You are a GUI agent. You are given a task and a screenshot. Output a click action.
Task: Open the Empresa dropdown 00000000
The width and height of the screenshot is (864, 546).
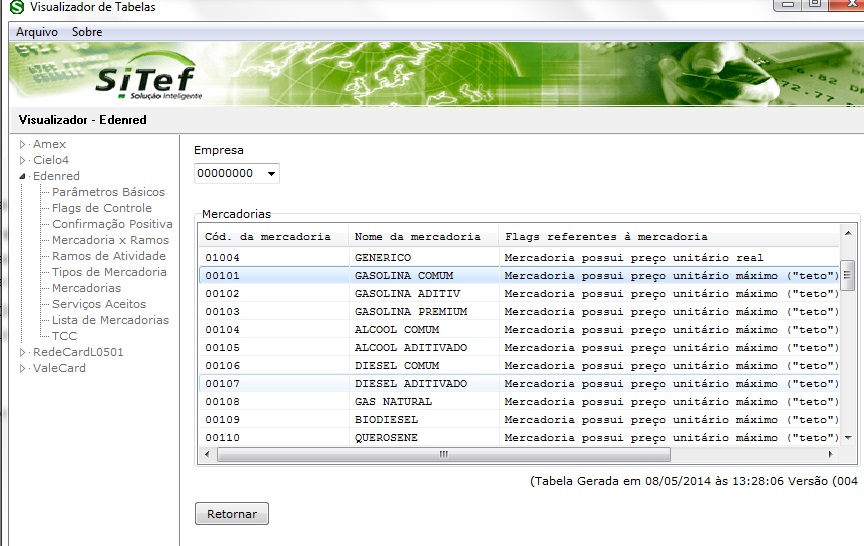pos(237,174)
